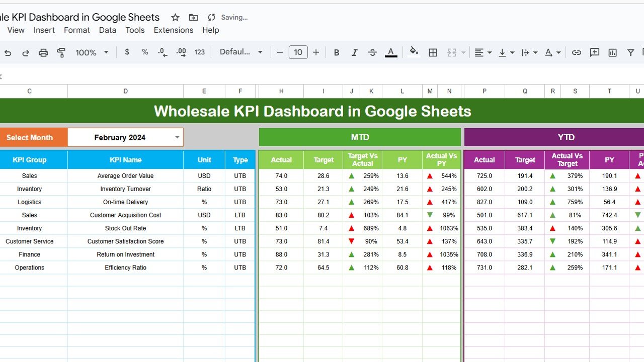Viewport: 644px width, 362px height.
Task: Open more number formats (123)
Action: click(x=200, y=52)
